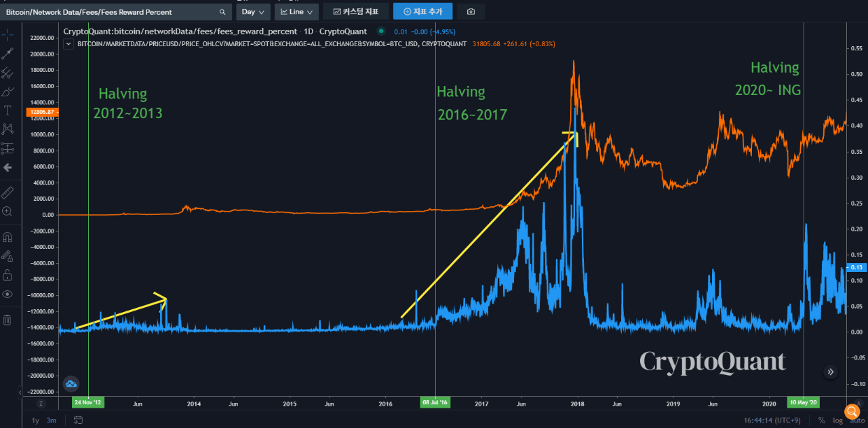This screenshot has height=428, width=868.
Task: Switch the price axis to log scale
Action: pos(837,420)
